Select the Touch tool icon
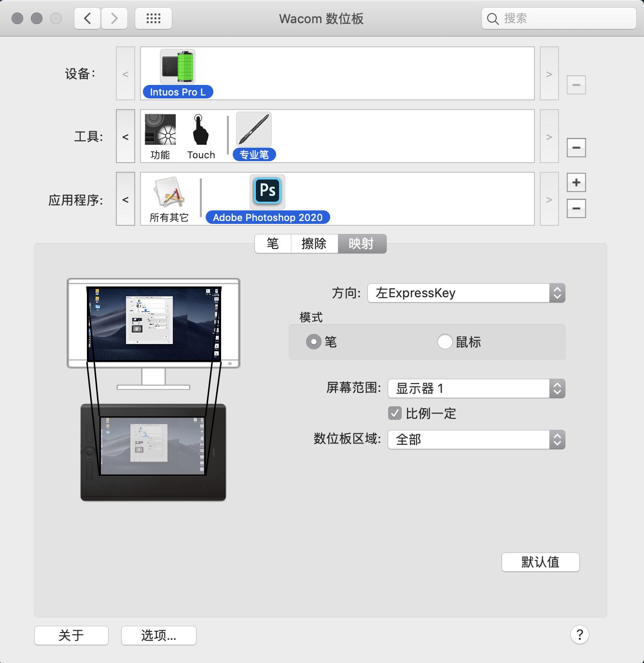The height and width of the screenshot is (663, 644). [200, 130]
